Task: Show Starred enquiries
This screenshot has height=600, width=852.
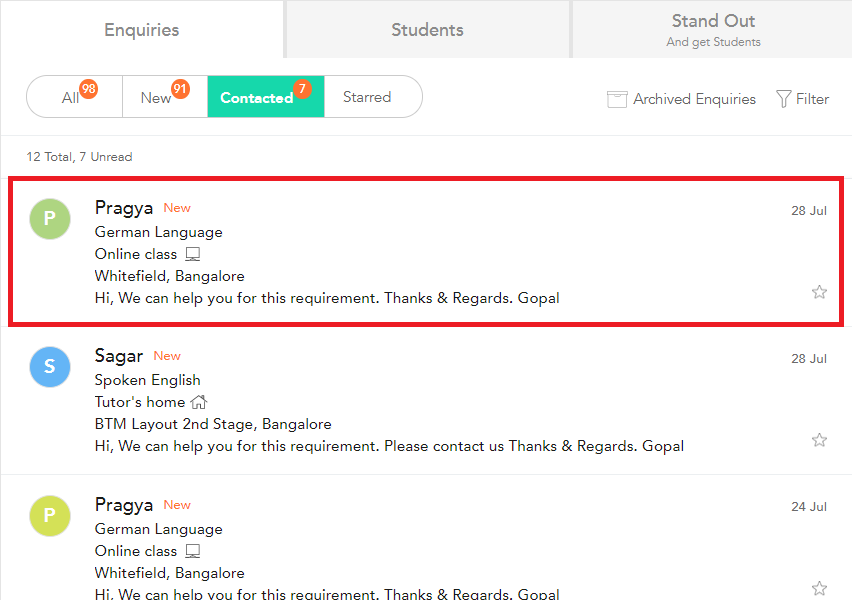Action: coord(373,97)
